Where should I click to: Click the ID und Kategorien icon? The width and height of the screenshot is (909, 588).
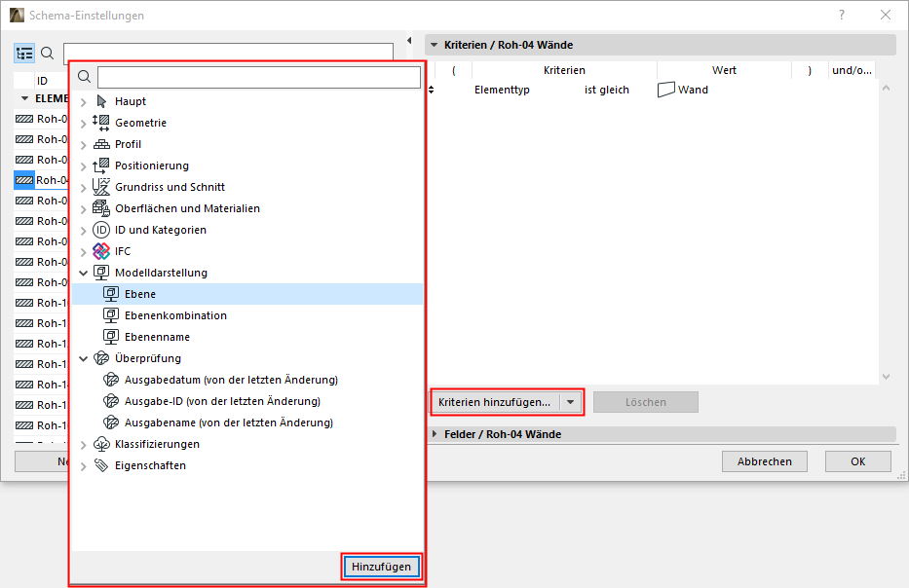(x=101, y=230)
